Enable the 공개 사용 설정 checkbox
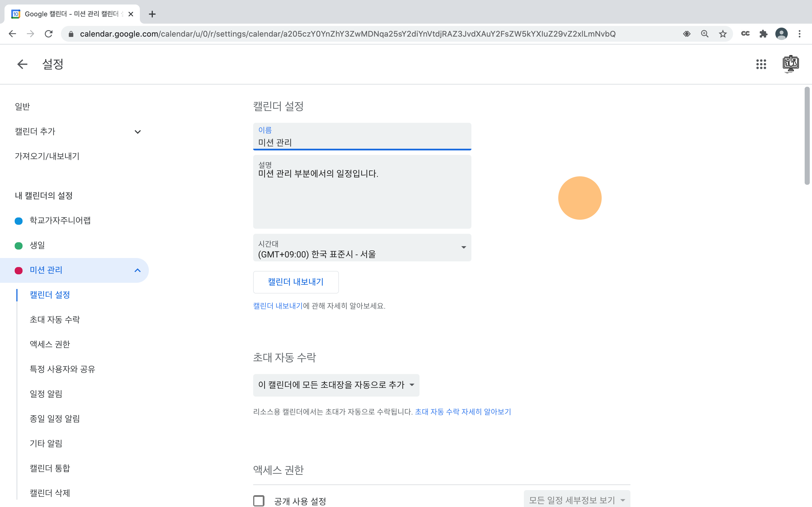The image size is (812, 507). pos(259,501)
